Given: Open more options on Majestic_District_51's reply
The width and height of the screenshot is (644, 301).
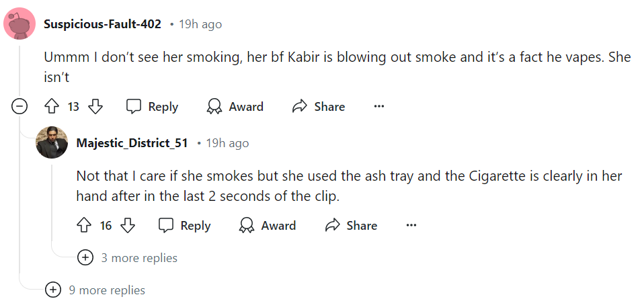Looking at the screenshot, I should 411,226.
